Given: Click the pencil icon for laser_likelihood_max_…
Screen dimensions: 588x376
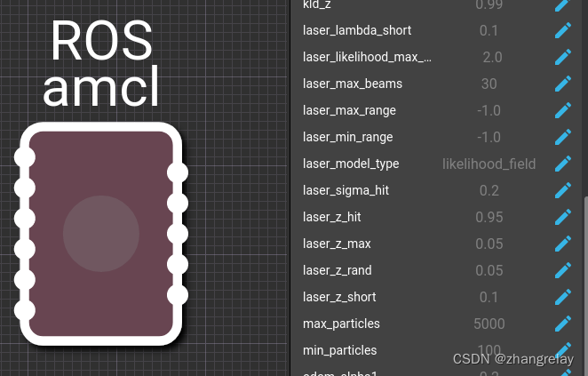Looking at the screenshot, I should 563,57.
